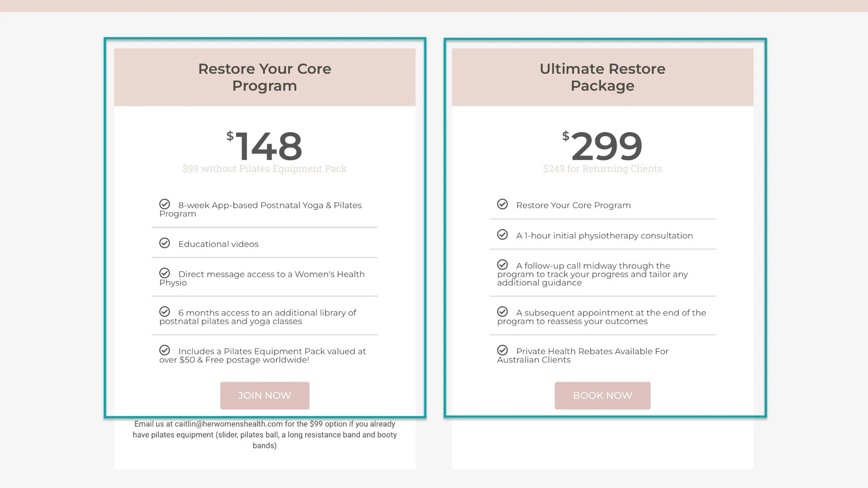Image resolution: width=868 pixels, height=488 pixels.
Task: Click the caitlin@herwomenshealth.com email text
Action: tap(228, 424)
